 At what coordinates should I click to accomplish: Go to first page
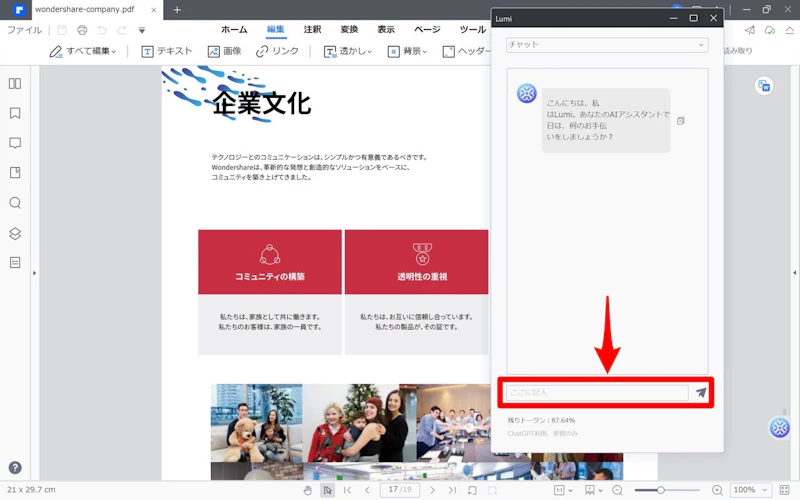[347, 490]
